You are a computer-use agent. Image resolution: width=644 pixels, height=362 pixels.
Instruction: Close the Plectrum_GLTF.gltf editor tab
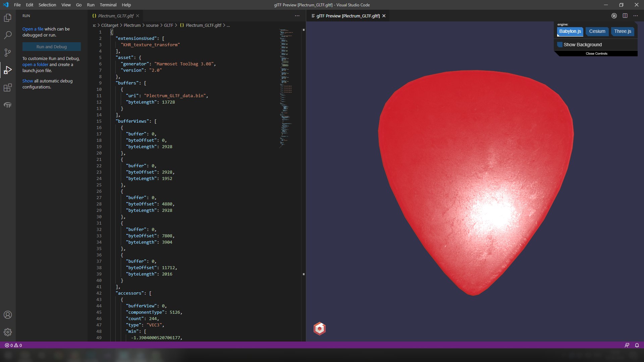point(138,16)
